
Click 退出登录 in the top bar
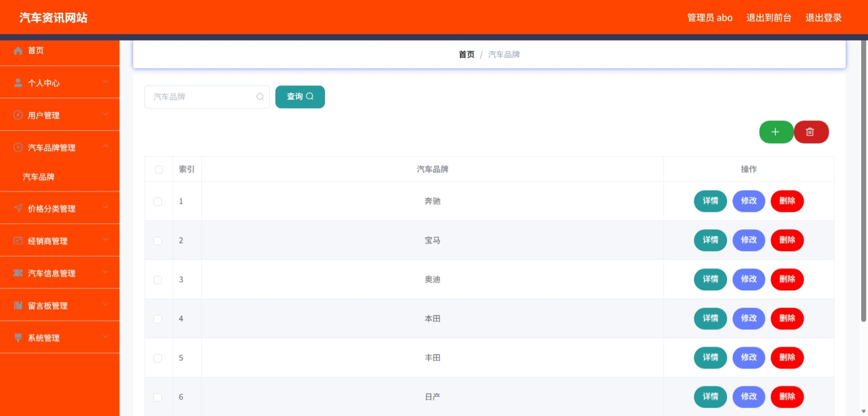[823, 18]
